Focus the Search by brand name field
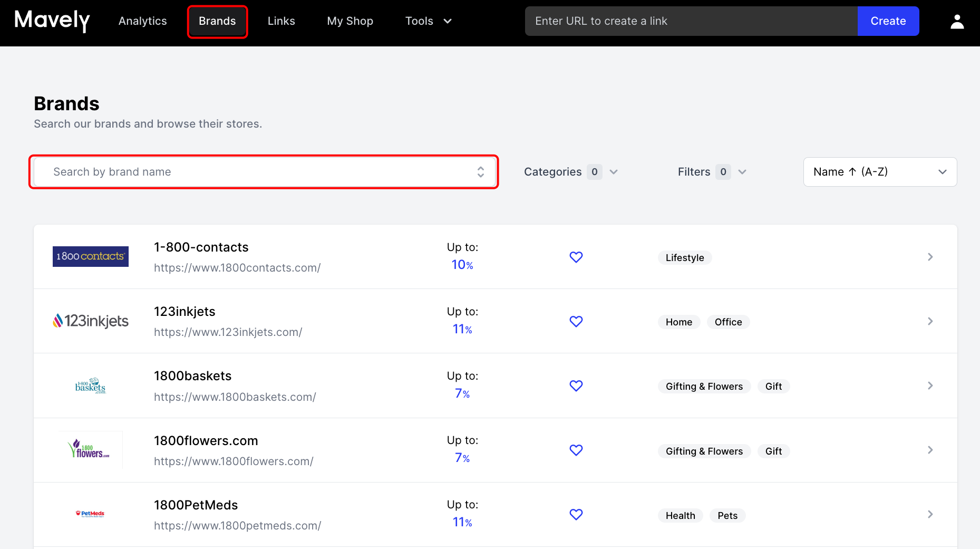 pyautogui.click(x=264, y=172)
